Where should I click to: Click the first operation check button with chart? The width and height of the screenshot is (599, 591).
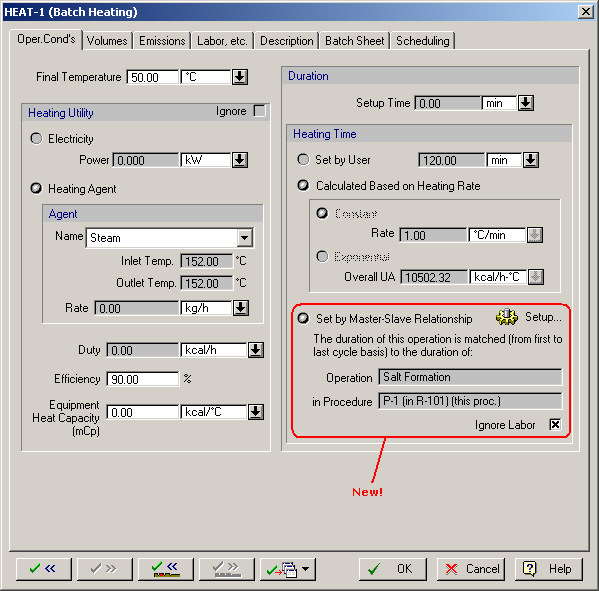click(x=165, y=569)
